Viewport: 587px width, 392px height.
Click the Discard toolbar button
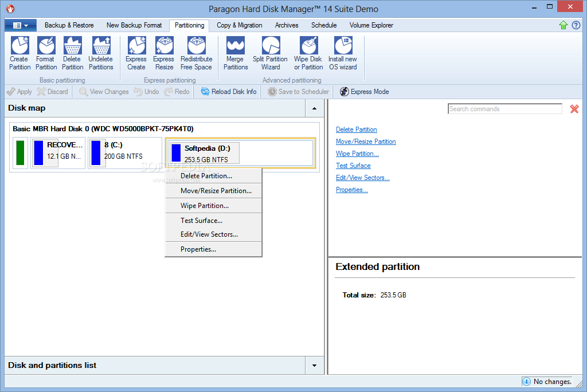53,92
